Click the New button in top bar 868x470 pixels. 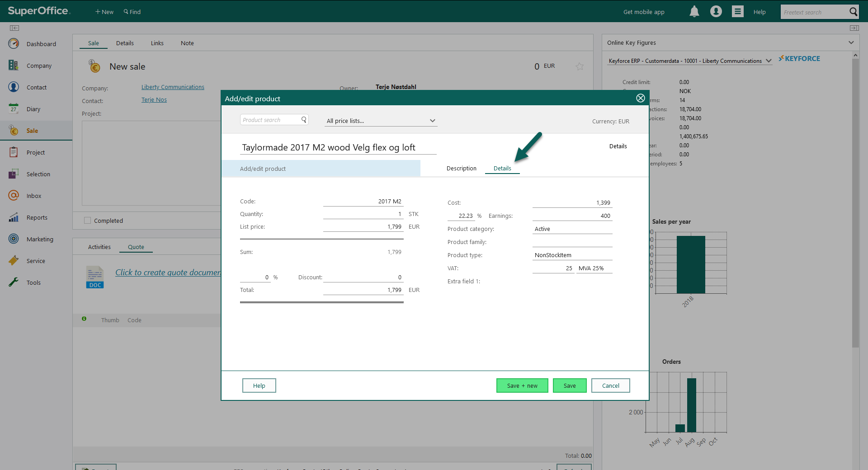(x=104, y=12)
